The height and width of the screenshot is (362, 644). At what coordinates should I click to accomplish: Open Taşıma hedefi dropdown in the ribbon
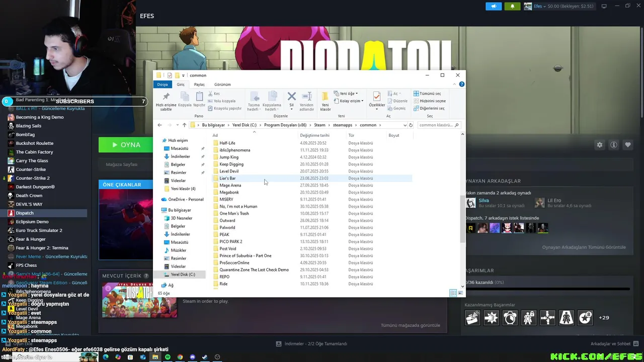coord(254,101)
